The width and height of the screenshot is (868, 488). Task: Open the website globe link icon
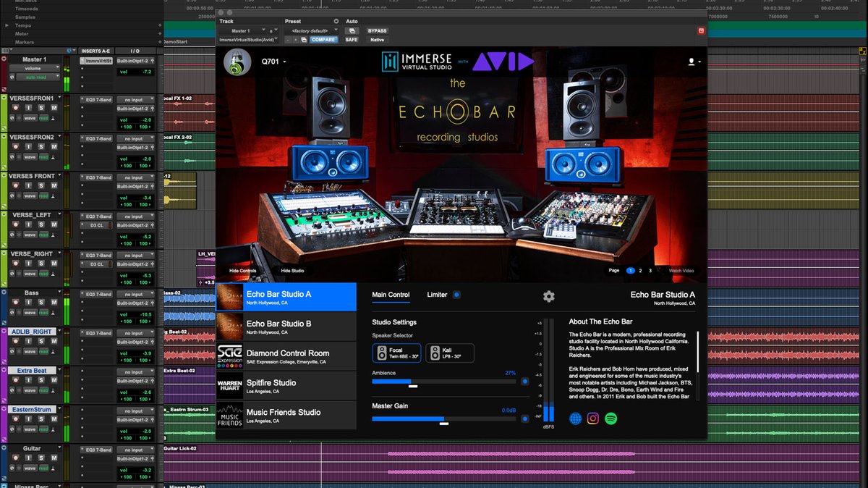pyautogui.click(x=576, y=418)
